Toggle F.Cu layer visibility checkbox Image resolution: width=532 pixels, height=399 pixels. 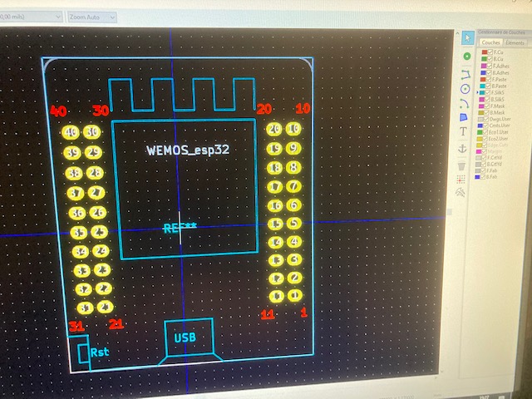tap(490, 52)
